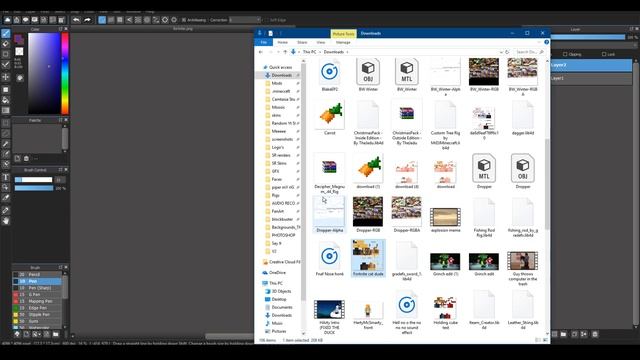Expand Explorer address bar history dropdown
Screen dimensions: 640x360
(501, 52)
